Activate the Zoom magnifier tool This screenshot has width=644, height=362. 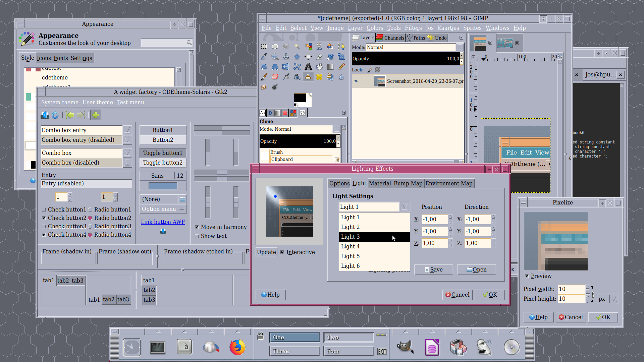click(x=275, y=57)
